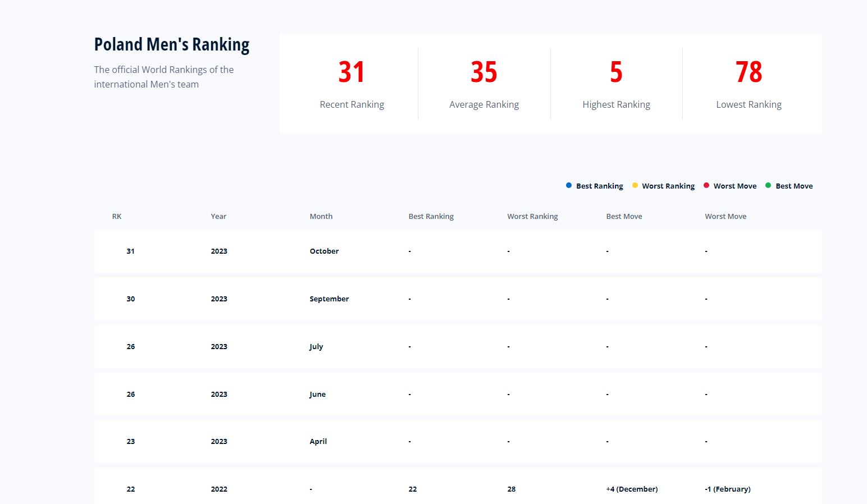Click the red Worst Move legend dot
The height and width of the screenshot is (504, 867).
coord(706,185)
